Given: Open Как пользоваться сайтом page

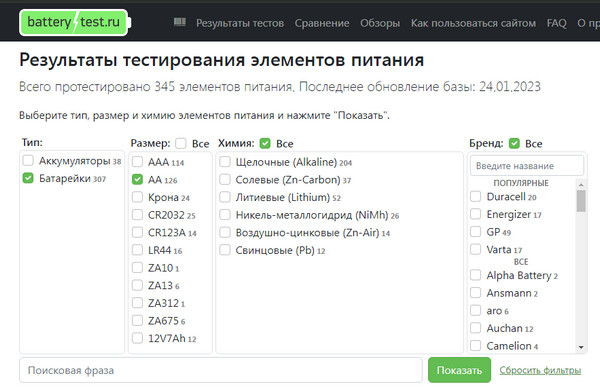Looking at the screenshot, I should (473, 23).
